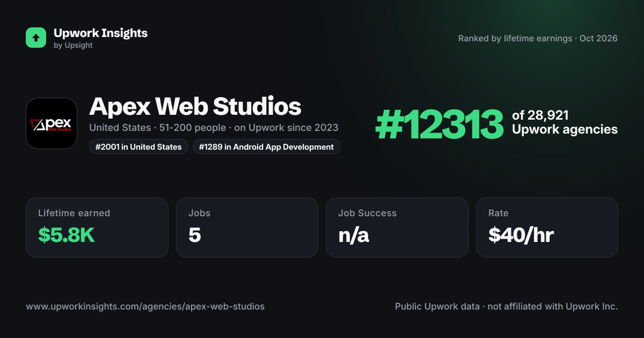This screenshot has width=644, height=338.
Task: Select the Lifetime earned $5.8K card
Action: point(97,227)
